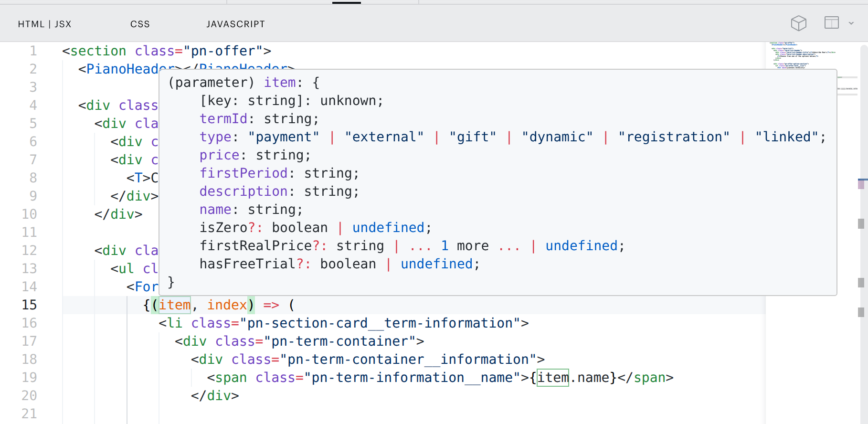Screen dimensions: 868x424
Task: Click line number 1 in gutter
Action: point(33,51)
